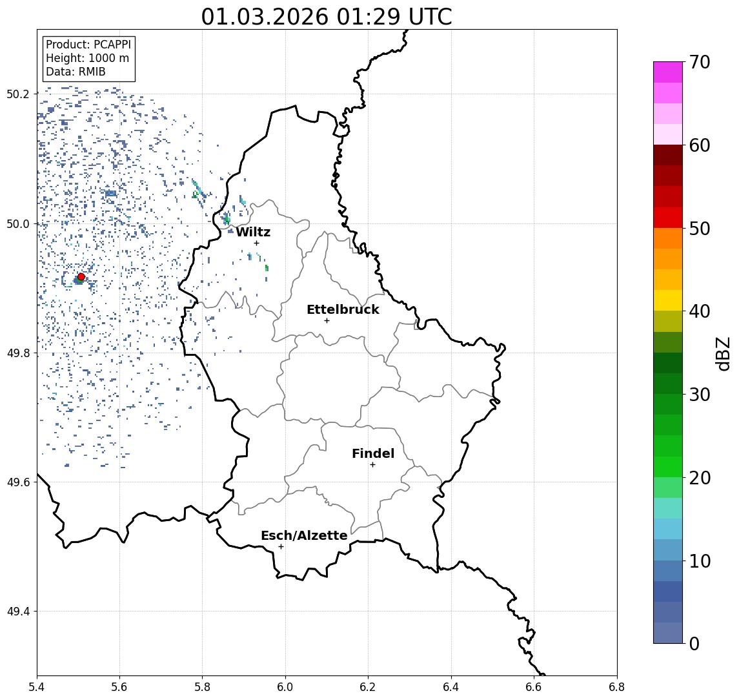Select the Esch/Alzette station label

pos(304,536)
